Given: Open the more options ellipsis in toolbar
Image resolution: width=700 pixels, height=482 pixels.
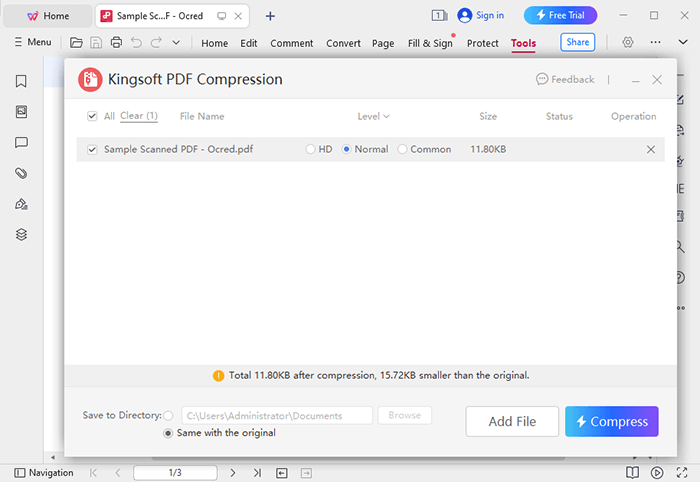Looking at the screenshot, I should point(655,42).
